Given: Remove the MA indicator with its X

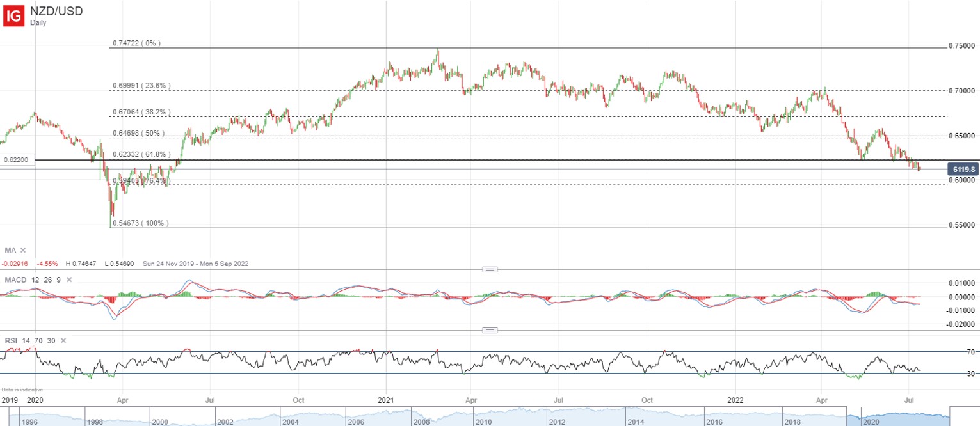Looking at the screenshot, I should 23,250.
